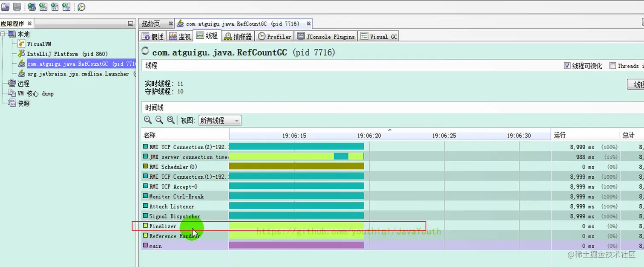Screen dimensions: 644x267
Task: Click the fit-to-width zoom icon
Action: 171,120
